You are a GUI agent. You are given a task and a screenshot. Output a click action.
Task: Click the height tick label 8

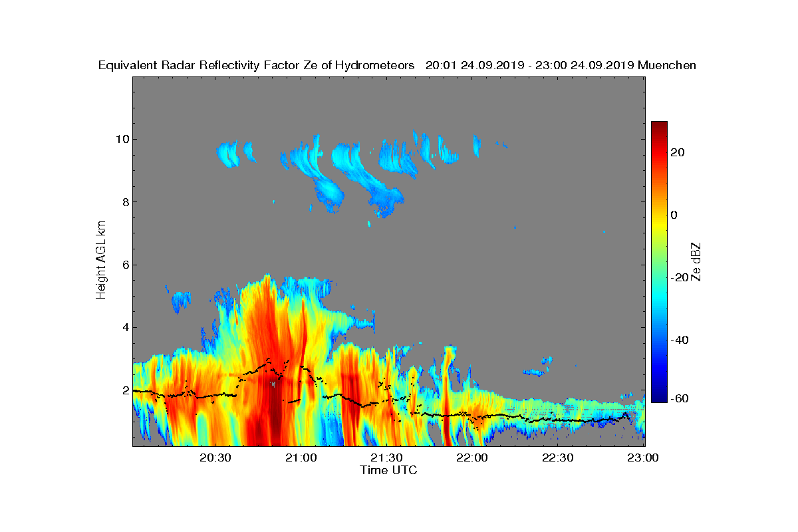(126, 202)
